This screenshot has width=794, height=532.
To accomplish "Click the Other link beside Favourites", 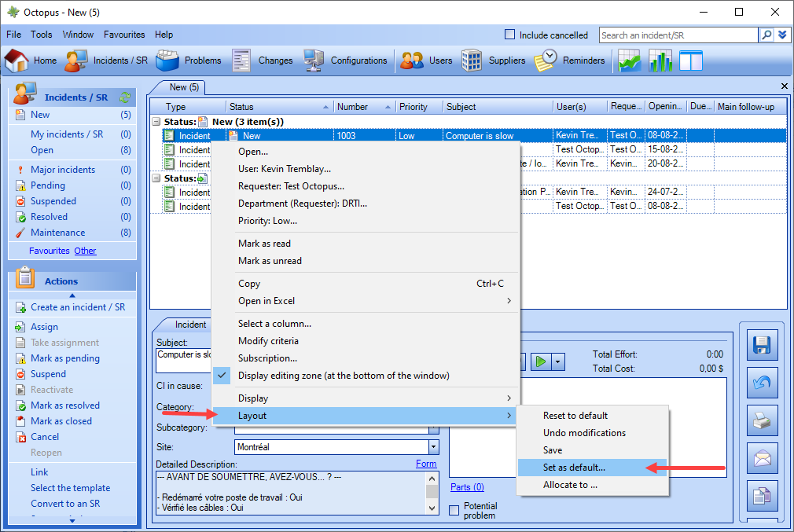I will (85, 251).
